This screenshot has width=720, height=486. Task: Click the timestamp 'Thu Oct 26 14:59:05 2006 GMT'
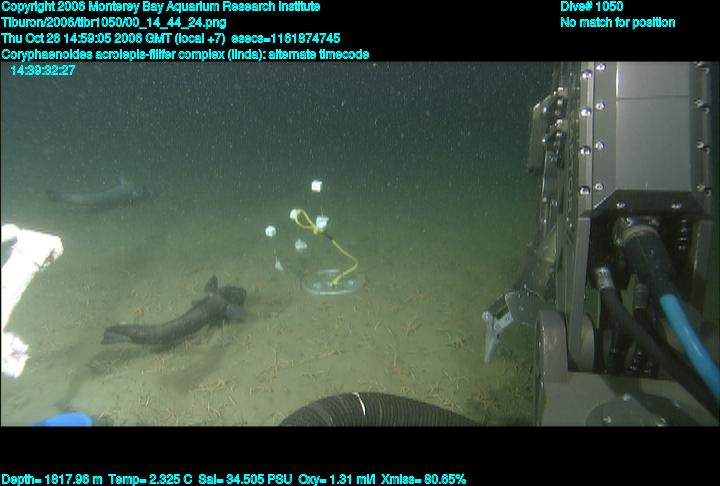tap(86, 38)
